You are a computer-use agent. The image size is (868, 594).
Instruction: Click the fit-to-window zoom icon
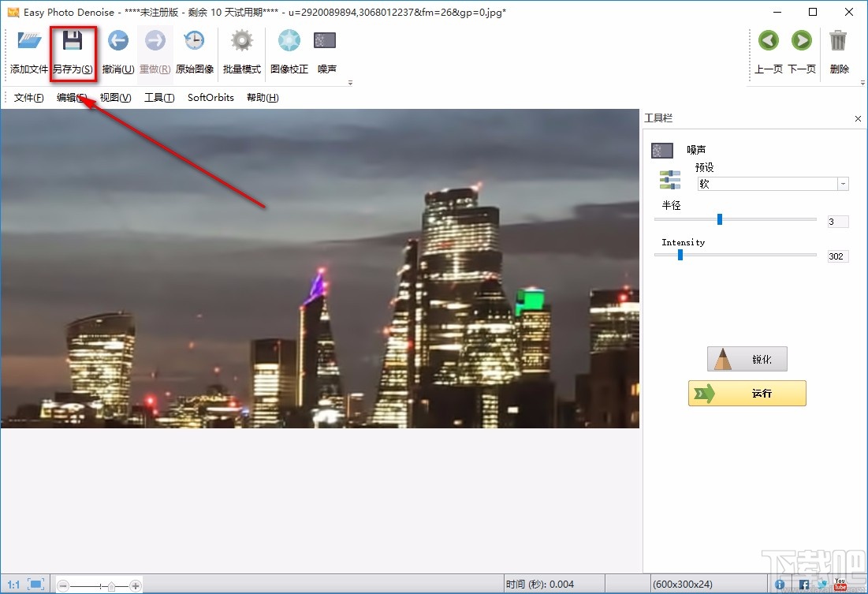click(x=36, y=585)
